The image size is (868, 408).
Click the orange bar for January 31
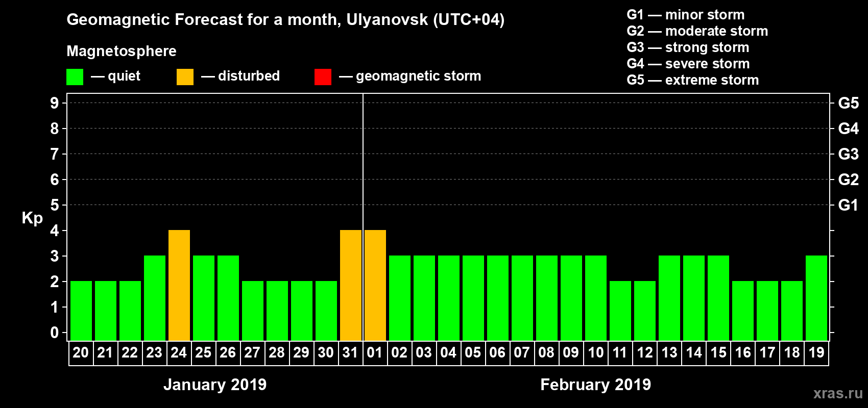[351, 285]
